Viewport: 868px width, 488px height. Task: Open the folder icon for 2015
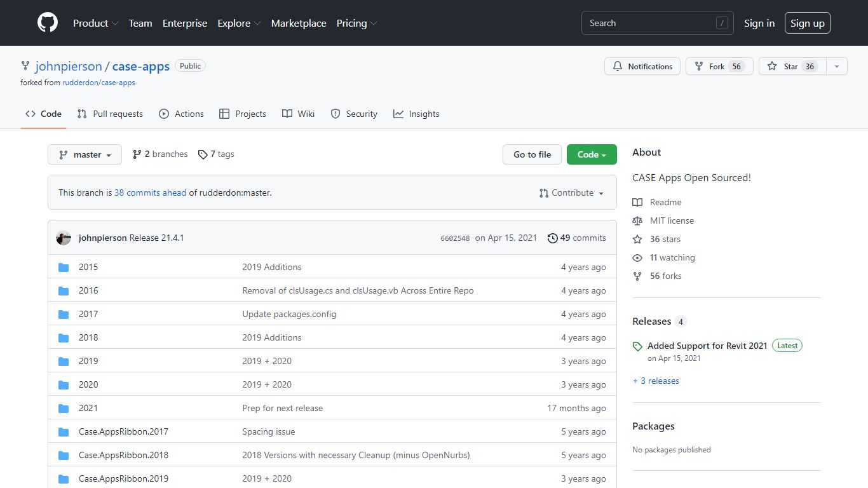click(x=64, y=267)
